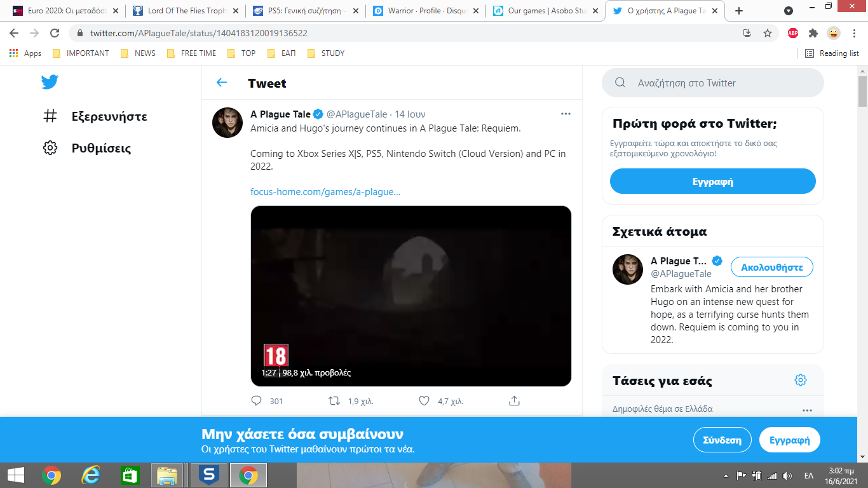Click browser back arrow
Image resolution: width=868 pixels, height=488 pixels.
pyautogui.click(x=14, y=33)
